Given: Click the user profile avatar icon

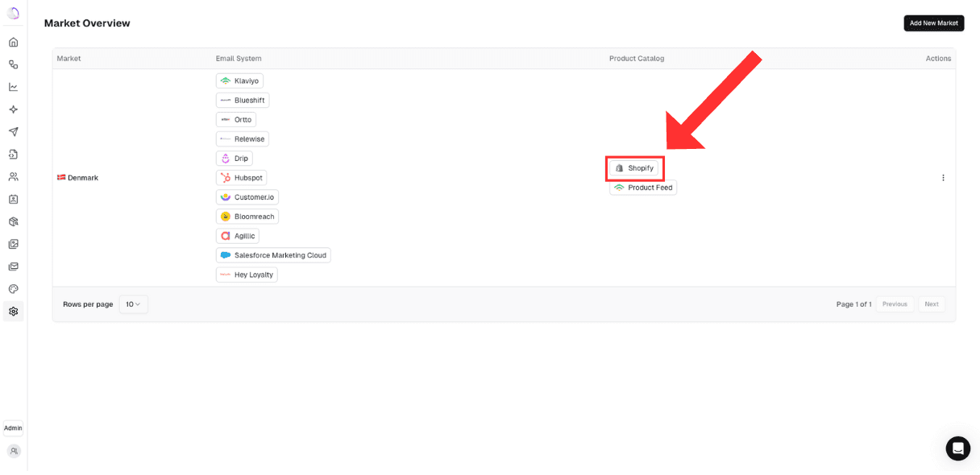Looking at the screenshot, I should (x=13, y=451).
